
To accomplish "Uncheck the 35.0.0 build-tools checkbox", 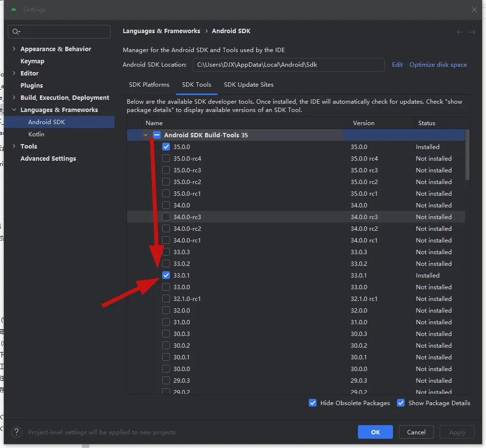I will click(x=167, y=147).
